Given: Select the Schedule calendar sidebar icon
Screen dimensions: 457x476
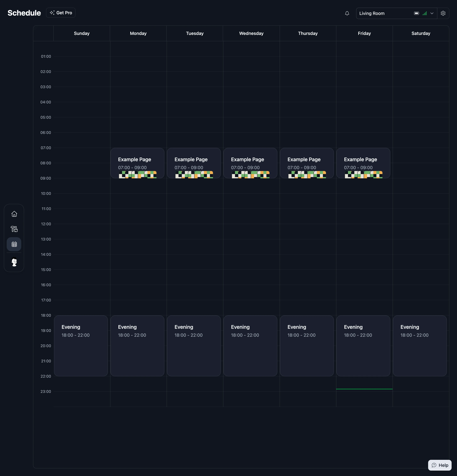Looking at the screenshot, I should click(14, 244).
